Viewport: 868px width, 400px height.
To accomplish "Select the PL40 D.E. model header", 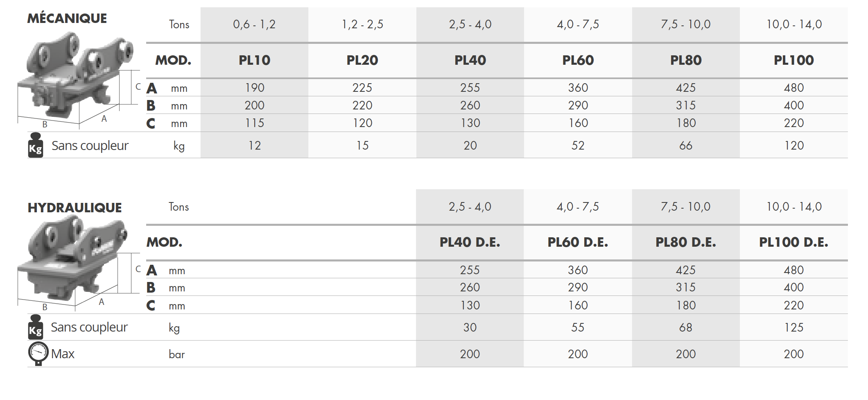I will pos(470,242).
